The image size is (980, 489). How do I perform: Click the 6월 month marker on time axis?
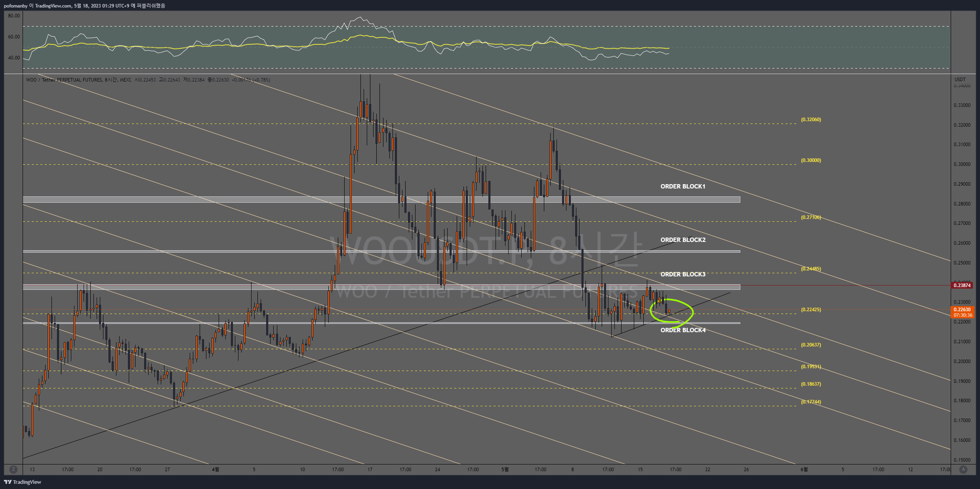[x=804, y=469]
